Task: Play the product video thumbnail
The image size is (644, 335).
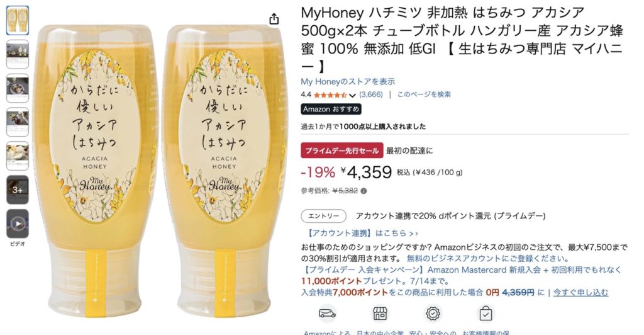Action: (x=18, y=224)
